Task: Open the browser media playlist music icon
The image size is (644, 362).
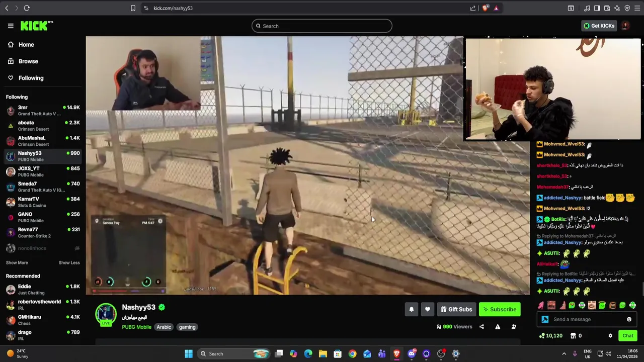Action: [587, 8]
